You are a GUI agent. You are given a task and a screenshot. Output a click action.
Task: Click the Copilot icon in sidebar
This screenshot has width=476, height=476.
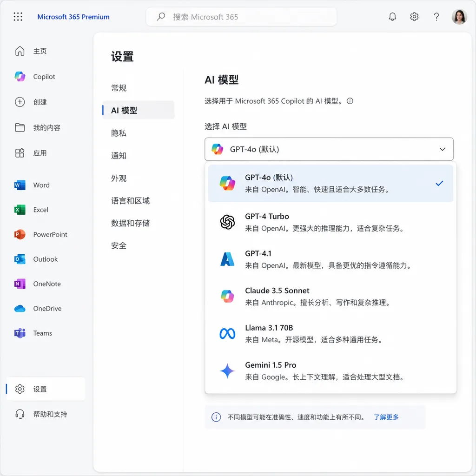pos(20,77)
